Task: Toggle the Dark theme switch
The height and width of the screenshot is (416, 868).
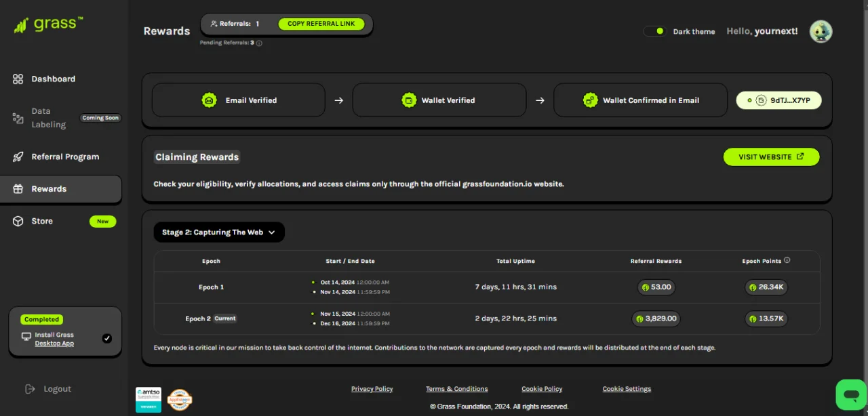Action: (654, 31)
